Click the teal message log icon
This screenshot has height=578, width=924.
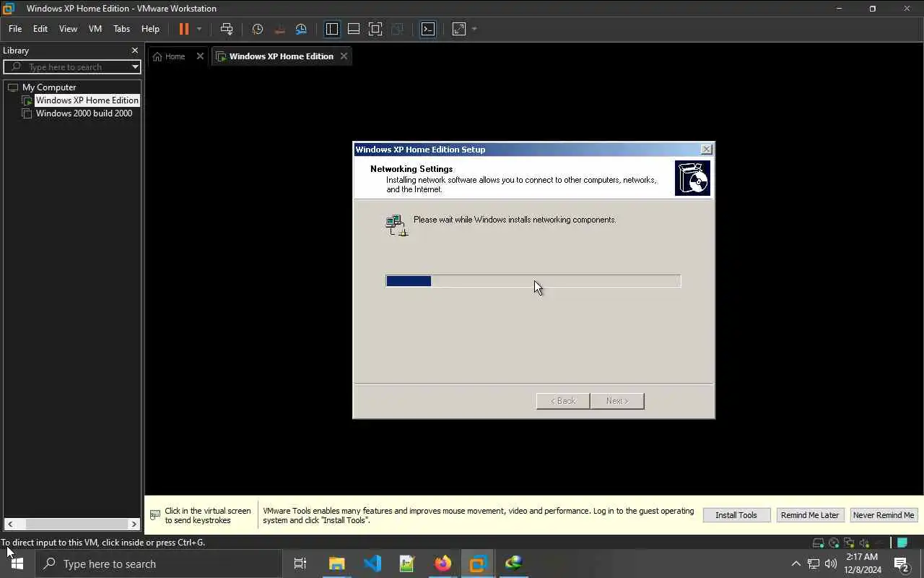point(902,543)
